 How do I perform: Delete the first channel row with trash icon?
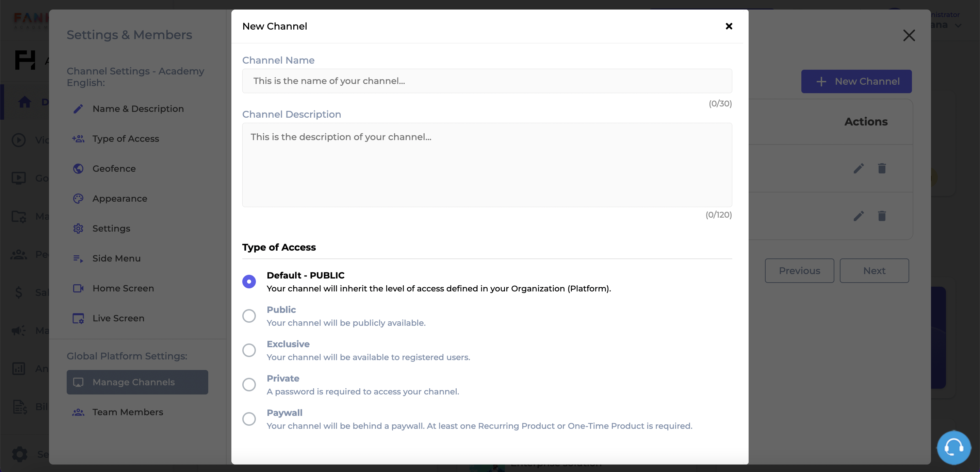click(882, 168)
